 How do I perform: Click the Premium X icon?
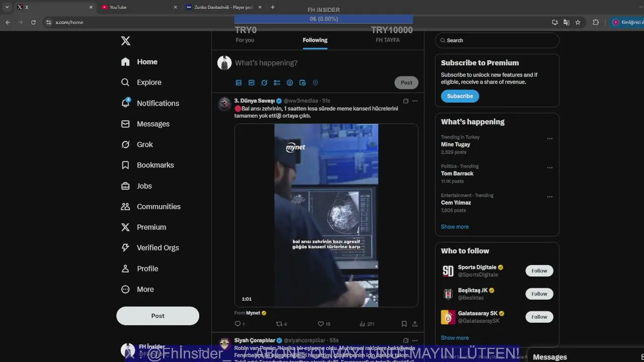pyautogui.click(x=125, y=227)
